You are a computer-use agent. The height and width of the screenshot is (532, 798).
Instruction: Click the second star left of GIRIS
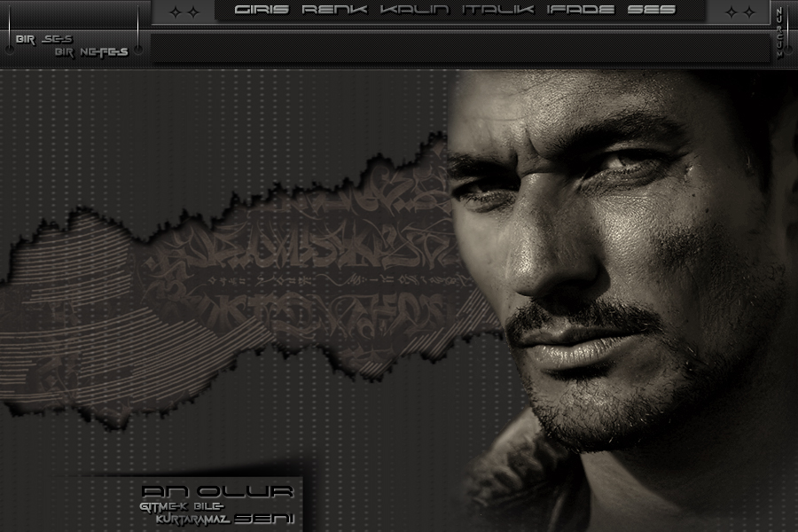(195, 12)
